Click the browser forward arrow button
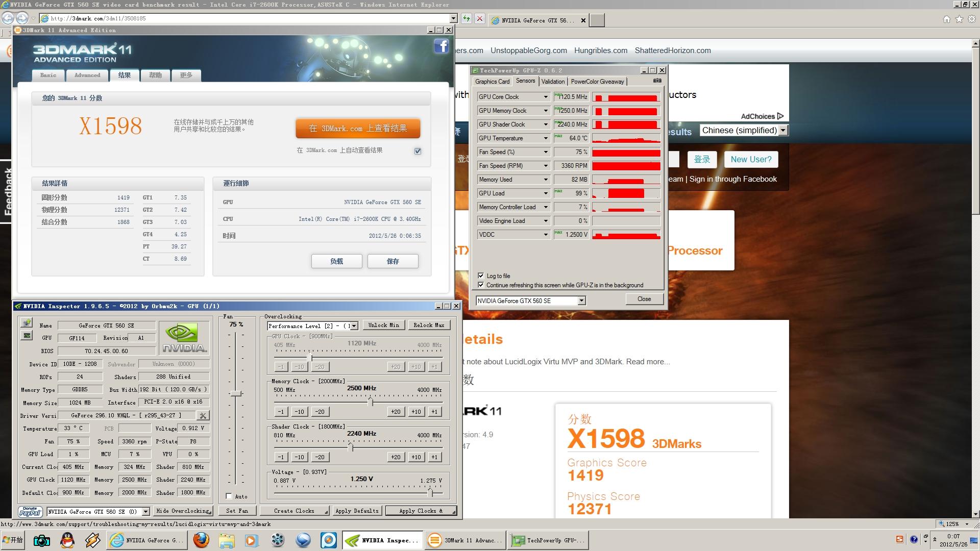This screenshot has width=980, height=551. pos(22,18)
